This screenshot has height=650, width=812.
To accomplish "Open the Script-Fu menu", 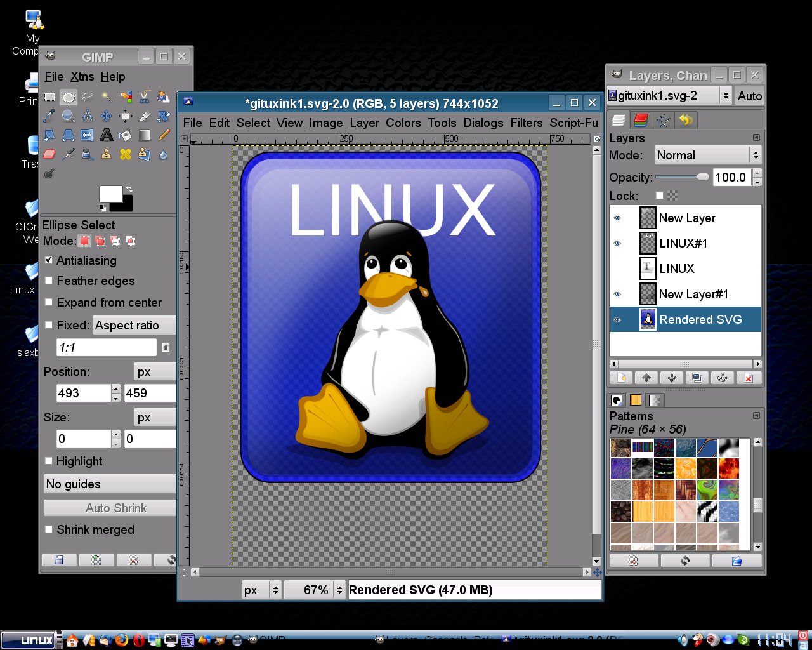I will pyautogui.click(x=573, y=123).
